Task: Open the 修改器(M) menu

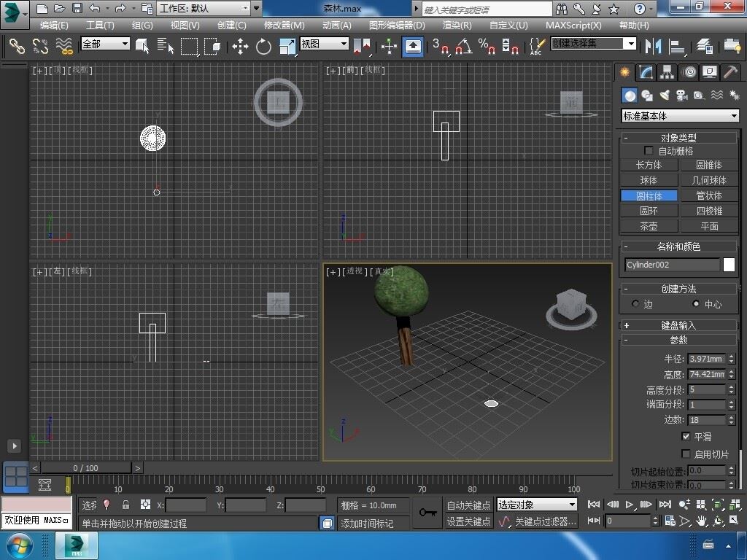Action: pyautogui.click(x=284, y=25)
